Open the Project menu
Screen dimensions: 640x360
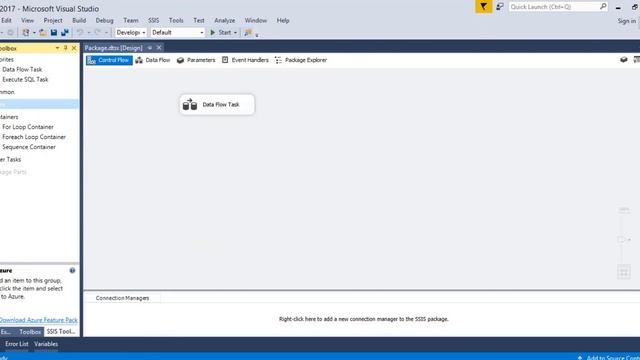tap(53, 20)
